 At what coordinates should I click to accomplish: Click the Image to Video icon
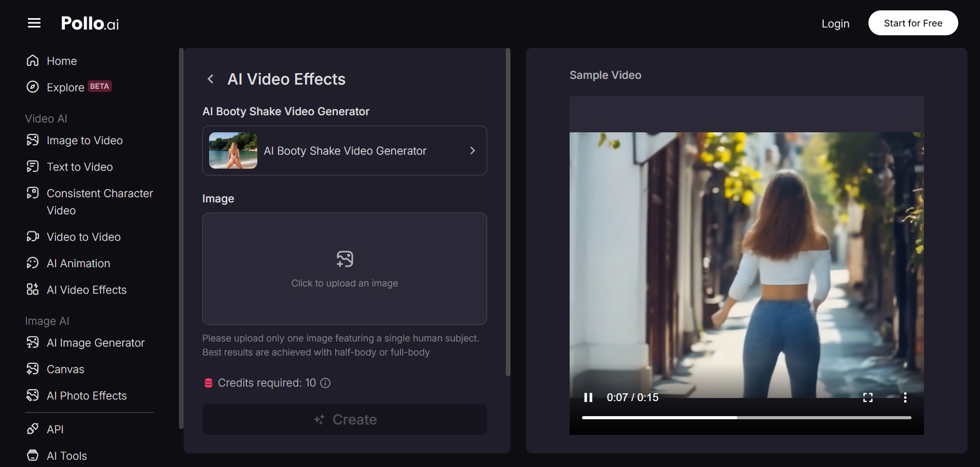33,140
